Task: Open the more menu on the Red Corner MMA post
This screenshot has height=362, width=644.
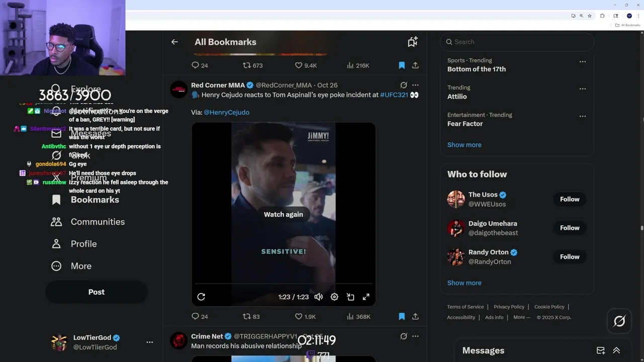Action: click(x=415, y=85)
